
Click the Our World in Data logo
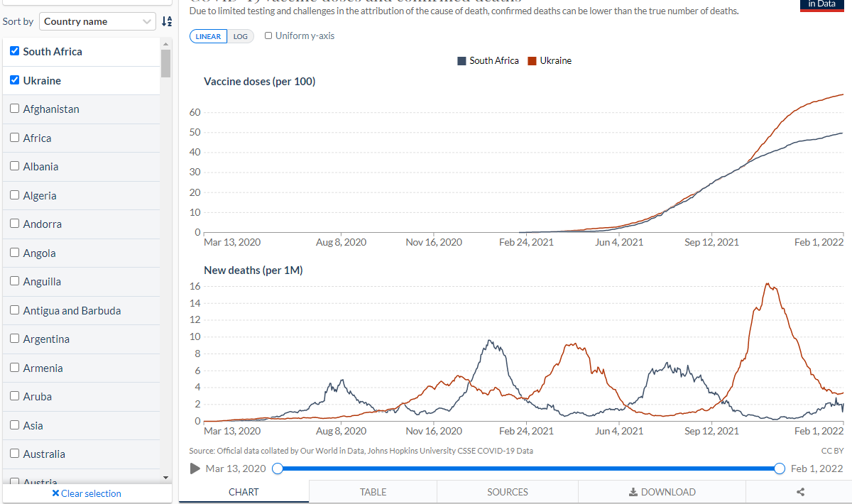pyautogui.click(x=821, y=5)
